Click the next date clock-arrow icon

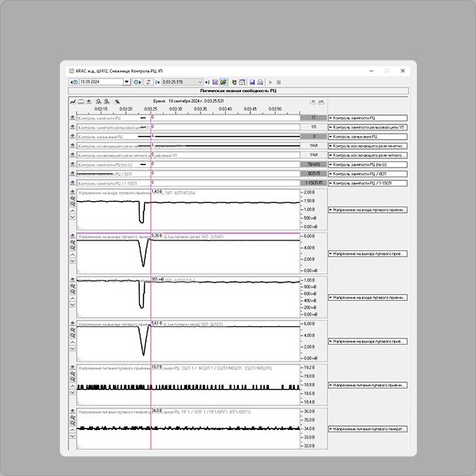(137, 82)
